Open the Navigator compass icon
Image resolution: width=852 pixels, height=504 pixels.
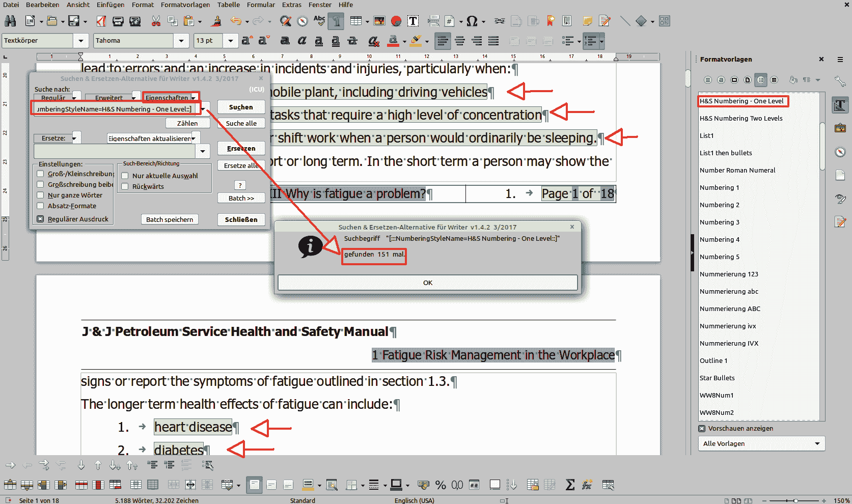(303, 21)
